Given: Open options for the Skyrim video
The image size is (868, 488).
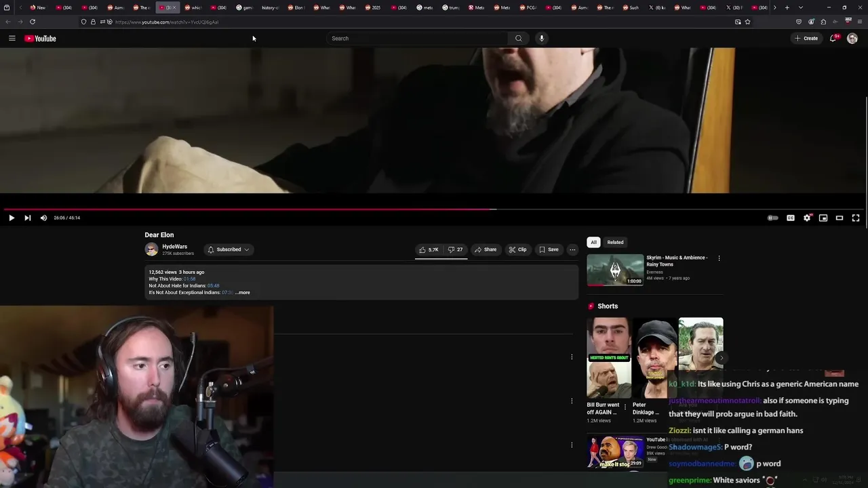Looking at the screenshot, I should (719, 258).
